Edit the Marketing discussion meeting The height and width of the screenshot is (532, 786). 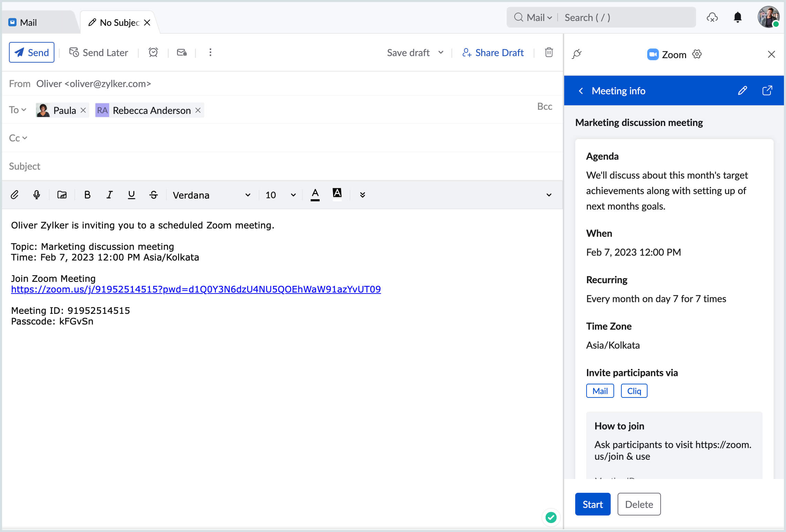point(743,91)
